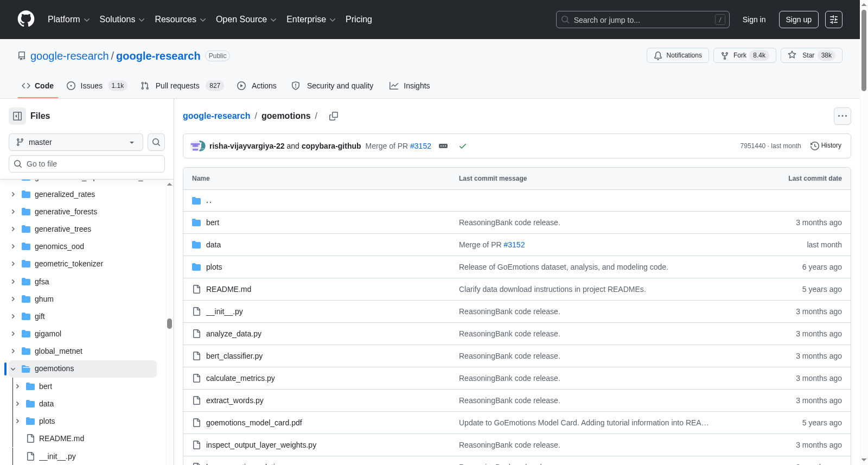
Task: Click the __init__.py file icon in table
Action: (x=196, y=311)
